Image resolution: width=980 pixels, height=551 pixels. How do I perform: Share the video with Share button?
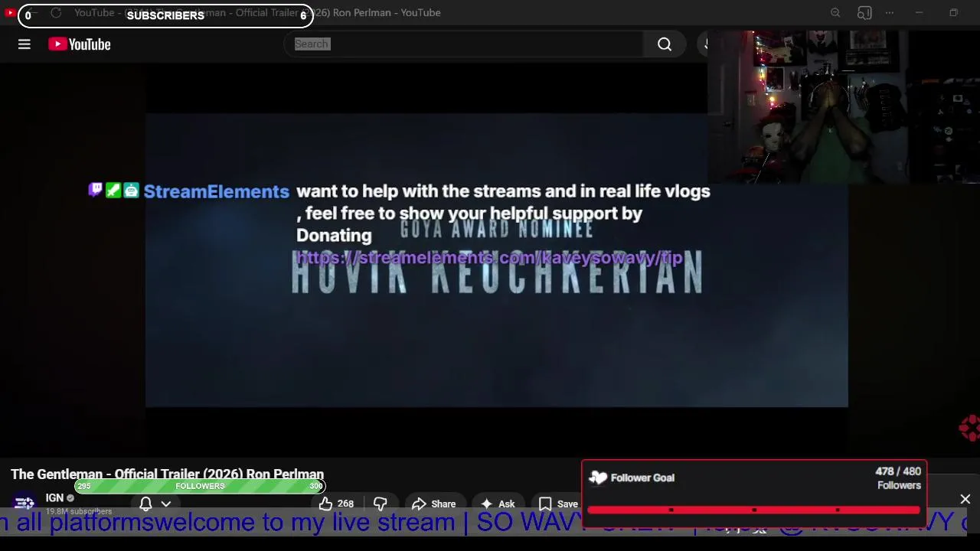(433, 504)
